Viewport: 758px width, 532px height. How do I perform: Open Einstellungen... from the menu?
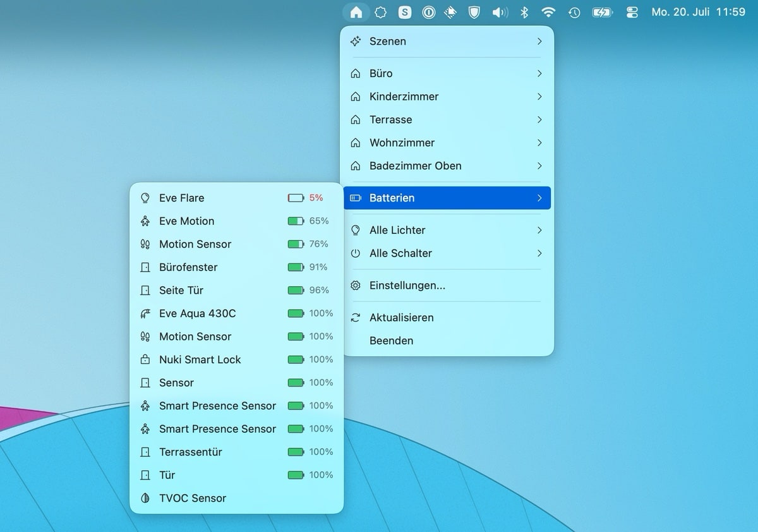tap(447, 286)
